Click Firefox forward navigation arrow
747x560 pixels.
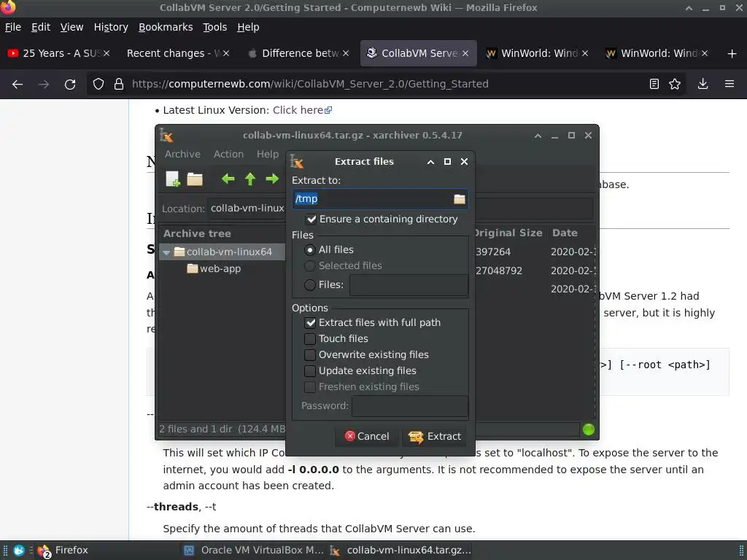[x=43, y=85]
